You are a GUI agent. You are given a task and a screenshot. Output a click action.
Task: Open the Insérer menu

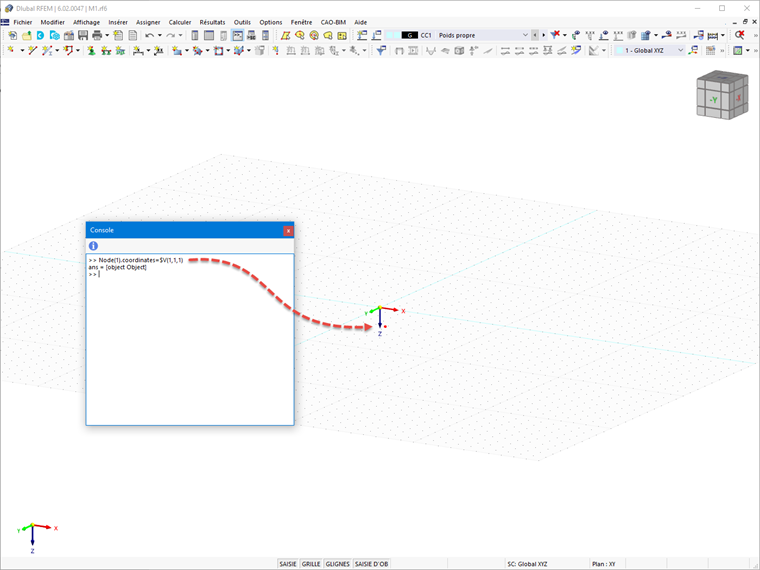[118, 22]
